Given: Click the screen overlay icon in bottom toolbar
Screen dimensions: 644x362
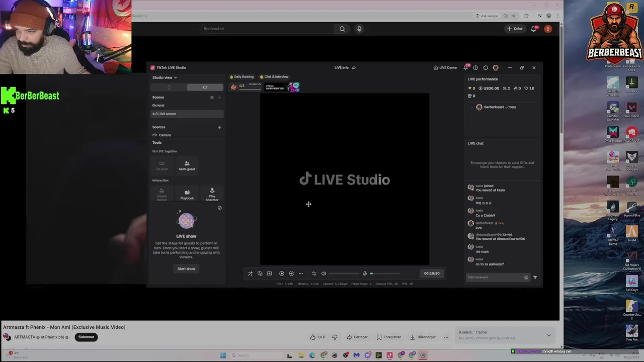Looking at the screenshot, I should tap(260, 274).
